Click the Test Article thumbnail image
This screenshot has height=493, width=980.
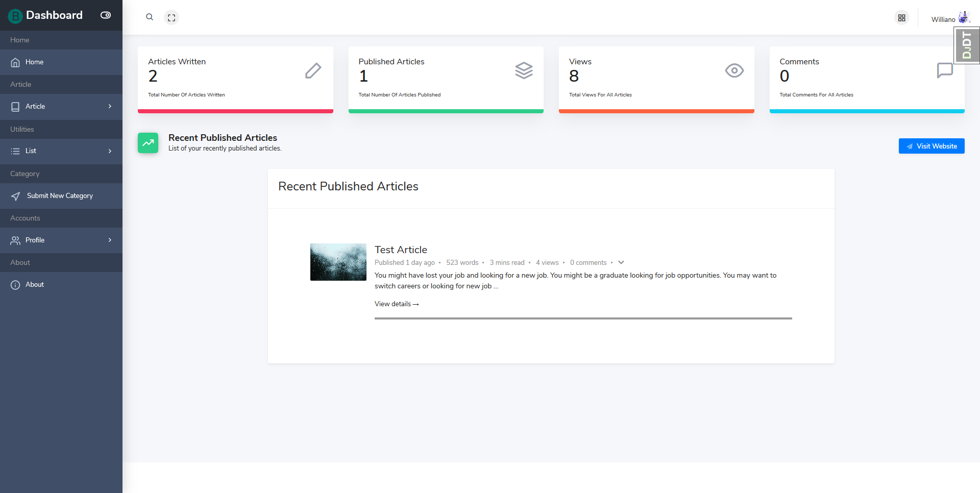tap(338, 262)
